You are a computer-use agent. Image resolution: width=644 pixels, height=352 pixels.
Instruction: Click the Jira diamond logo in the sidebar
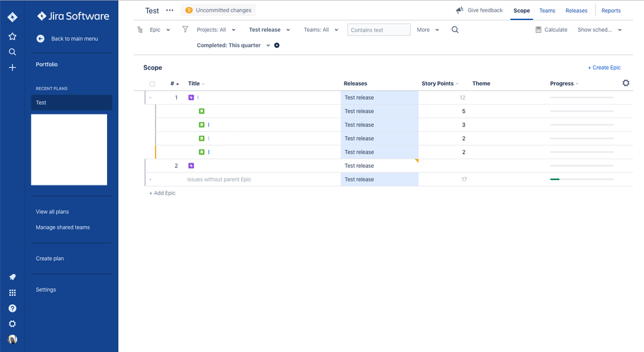click(x=12, y=17)
